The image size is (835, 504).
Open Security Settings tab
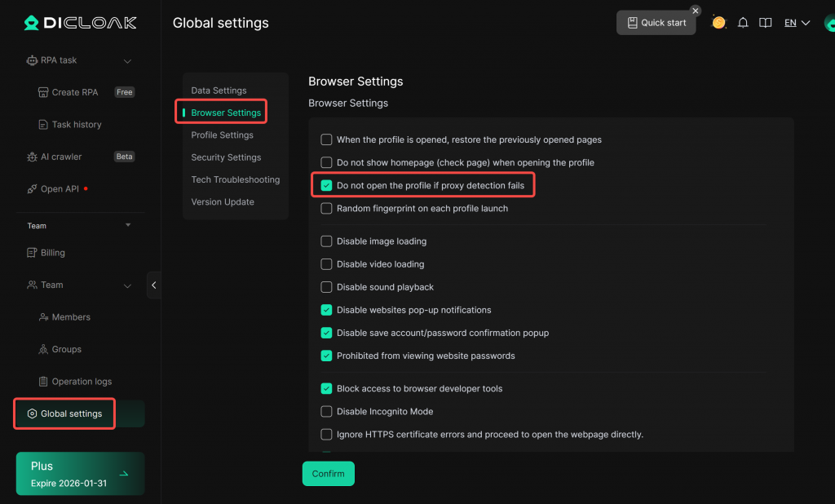tap(226, 157)
